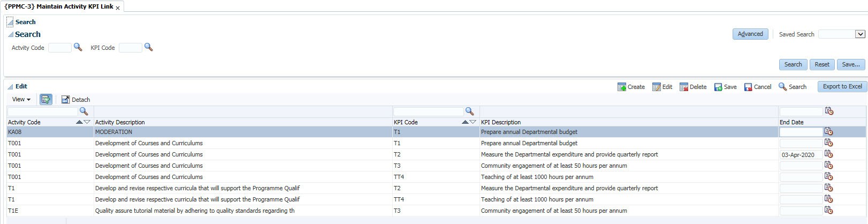Screen dimensions: 868x224
Task: Click the Create record icon
Action: [x=622, y=87]
